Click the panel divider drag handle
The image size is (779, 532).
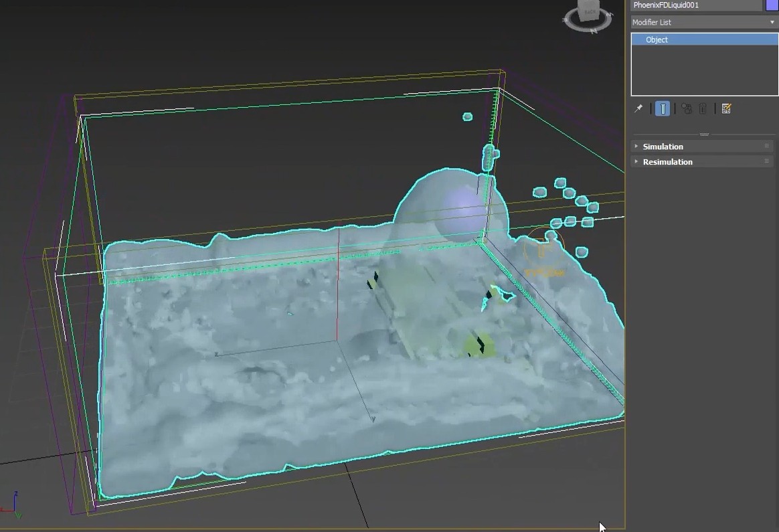point(704,135)
